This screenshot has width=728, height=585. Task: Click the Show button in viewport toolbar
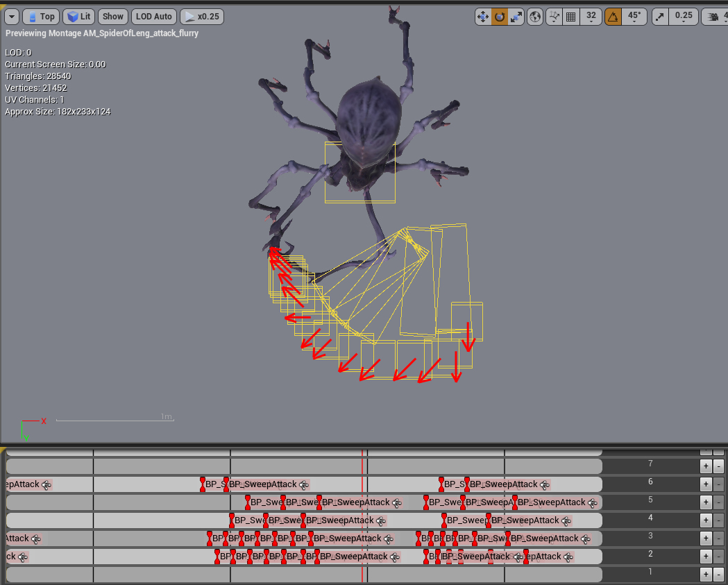[113, 17]
